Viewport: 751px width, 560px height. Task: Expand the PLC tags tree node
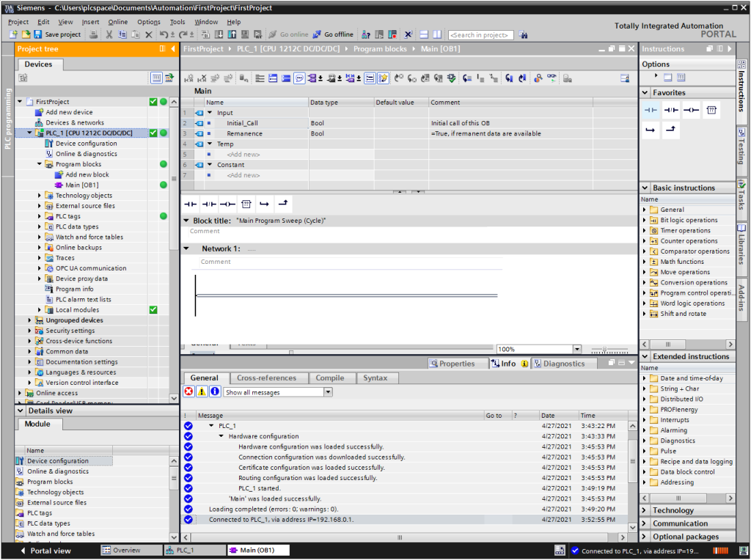tap(40, 216)
